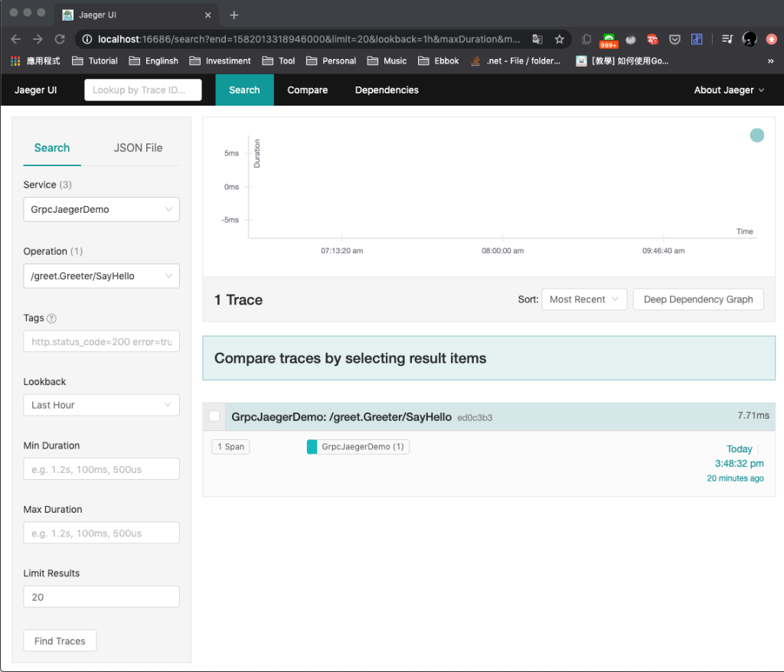
Task: Click the Find Traces button
Action: point(60,641)
